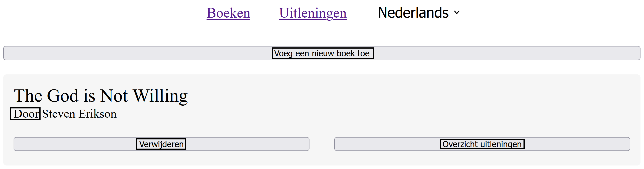Select Boeken in the top navigation
The image size is (644, 169).
coord(228,13)
